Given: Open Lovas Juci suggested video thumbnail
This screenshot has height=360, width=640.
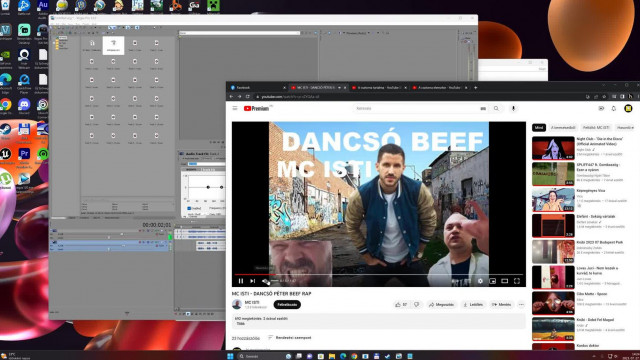Looking at the screenshot, I should [553, 277].
